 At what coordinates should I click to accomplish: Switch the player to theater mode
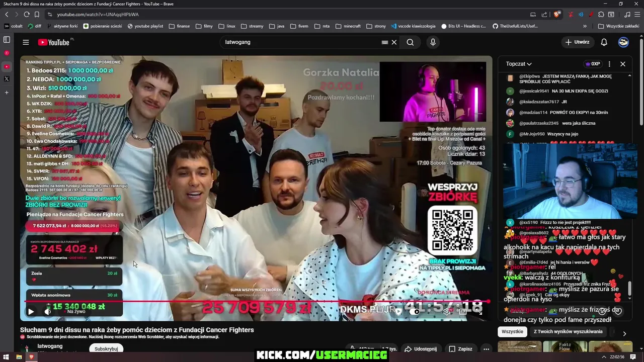point(462,311)
